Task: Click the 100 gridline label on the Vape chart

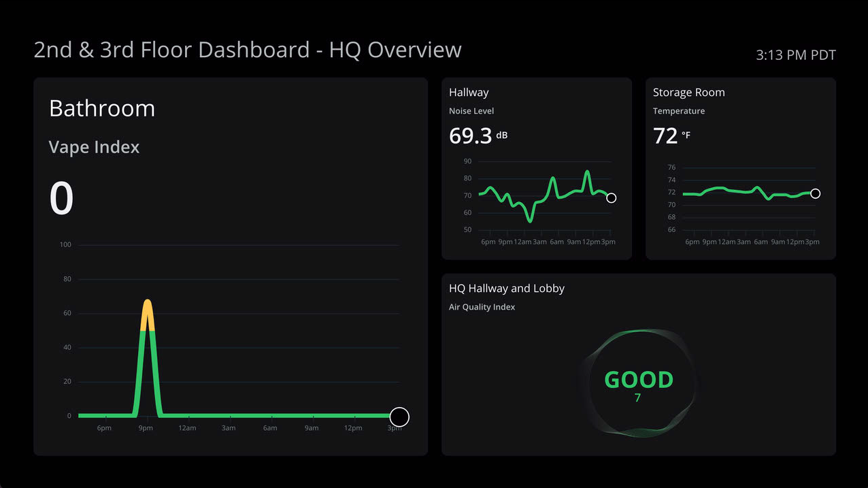Action: pyautogui.click(x=65, y=245)
